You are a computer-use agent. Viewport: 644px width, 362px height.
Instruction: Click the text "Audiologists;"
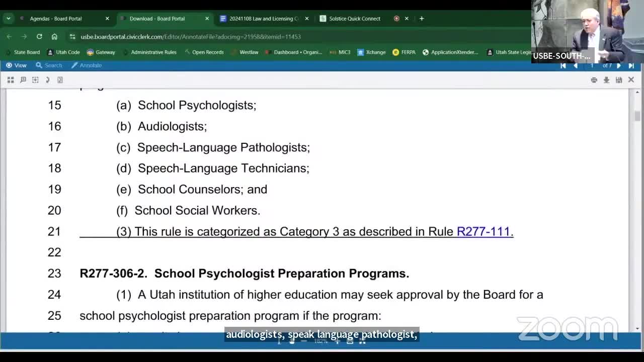coord(173,126)
